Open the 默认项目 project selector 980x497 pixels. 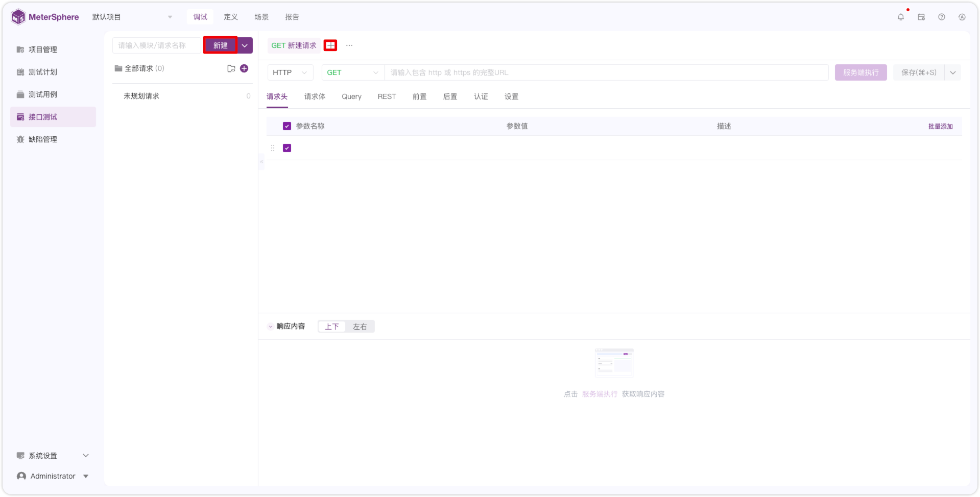(132, 17)
